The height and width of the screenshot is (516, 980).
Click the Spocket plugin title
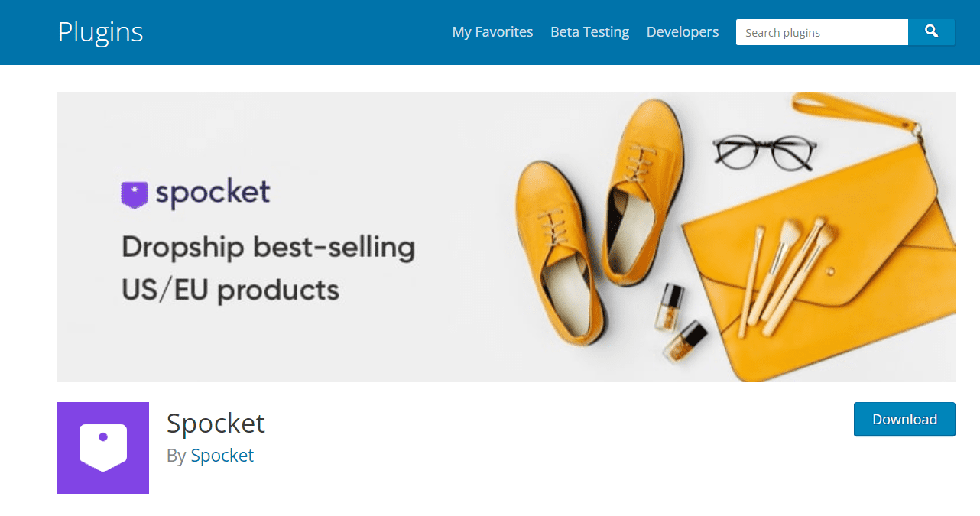pos(216,423)
